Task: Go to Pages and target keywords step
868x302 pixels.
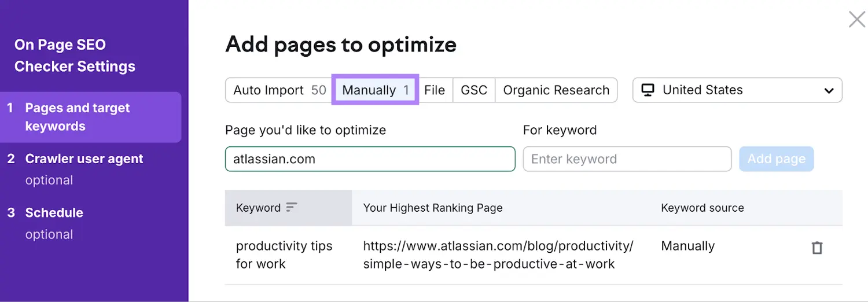Action: point(78,117)
